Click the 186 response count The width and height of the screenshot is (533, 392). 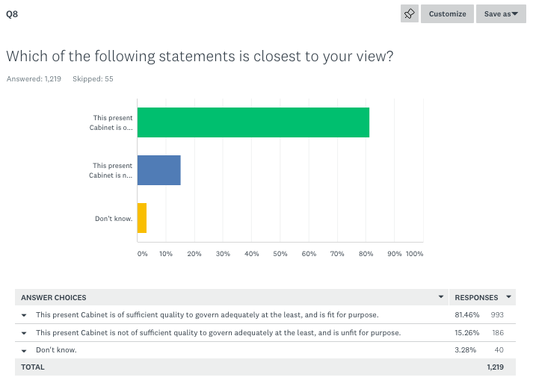[x=497, y=332]
